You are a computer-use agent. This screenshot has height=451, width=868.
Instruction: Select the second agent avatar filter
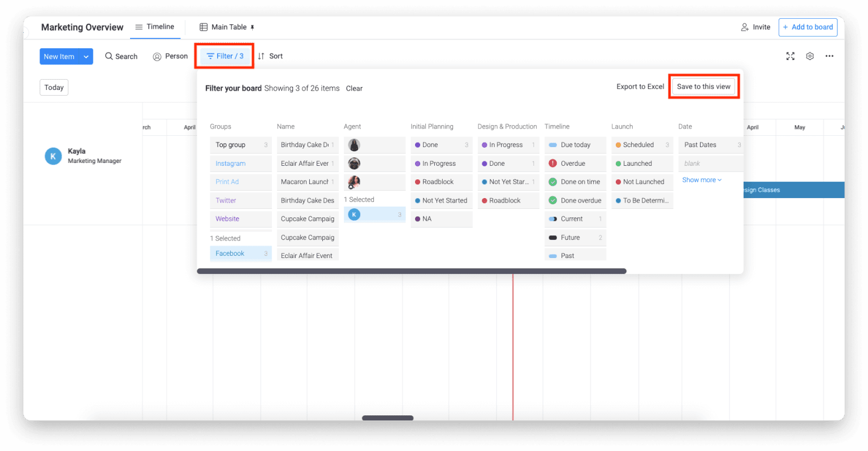point(354,164)
